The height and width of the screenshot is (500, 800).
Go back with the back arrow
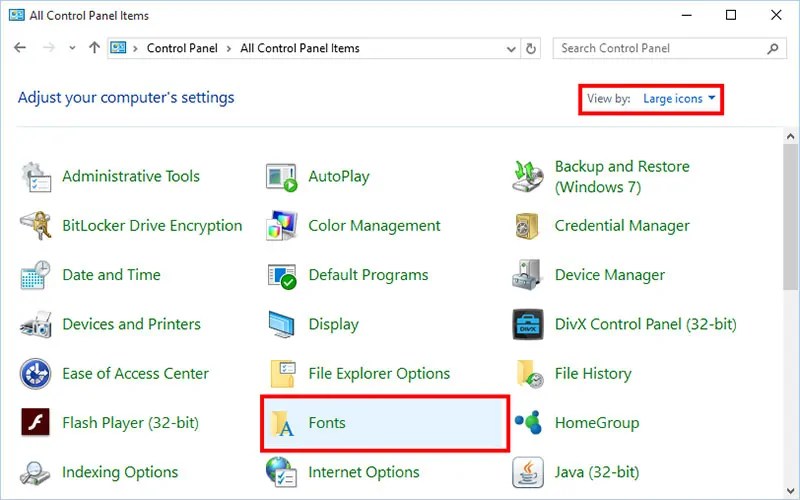(x=20, y=48)
